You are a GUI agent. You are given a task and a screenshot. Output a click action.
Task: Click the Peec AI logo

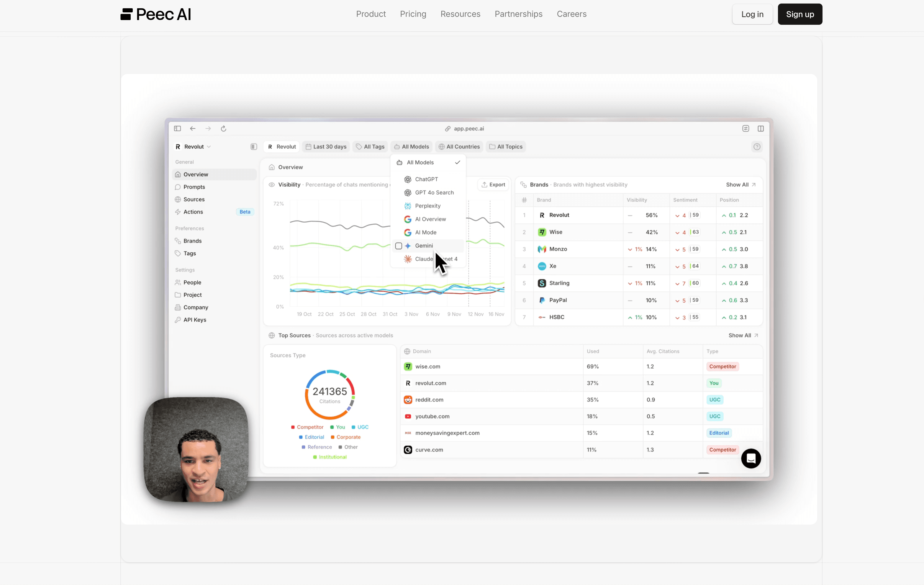(155, 14)
